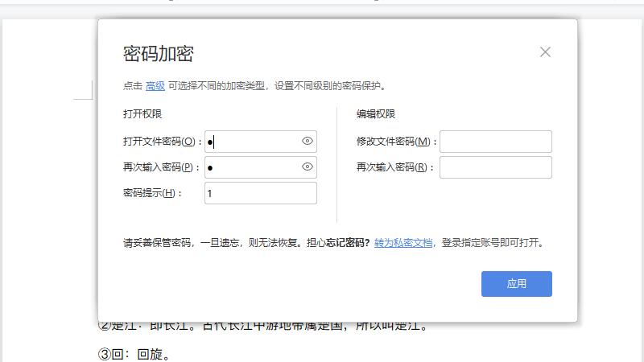Viewport: 644px width, 362px height.
Task: Click the 修改文件密码(M) label
Action: [396, 142]
